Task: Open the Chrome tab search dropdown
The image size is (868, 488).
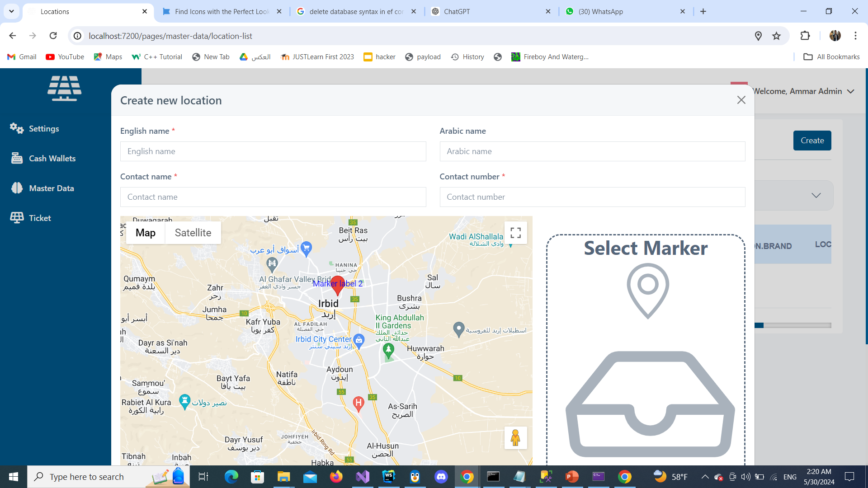Action: pyautogui.click(x=11, y=11)
